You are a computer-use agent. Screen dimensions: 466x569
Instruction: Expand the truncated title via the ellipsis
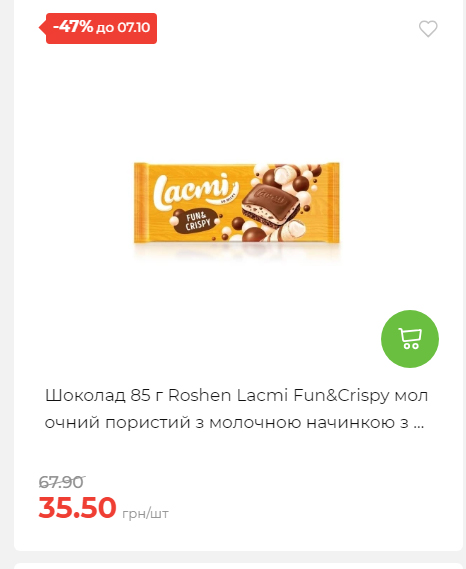click(419, 423)
